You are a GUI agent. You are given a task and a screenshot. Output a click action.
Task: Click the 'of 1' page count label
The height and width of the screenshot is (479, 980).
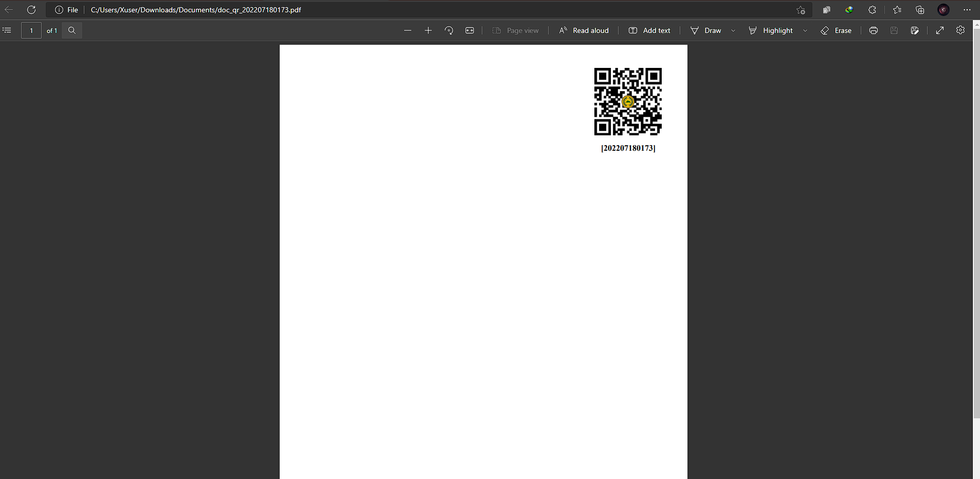tap(51, 30)
